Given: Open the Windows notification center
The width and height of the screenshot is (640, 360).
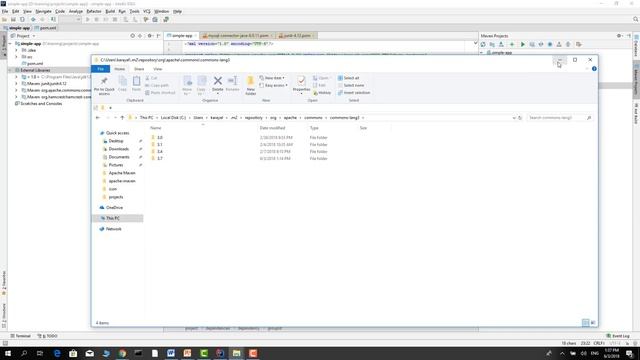Looking at the screenshot, I should click(630, 353).
